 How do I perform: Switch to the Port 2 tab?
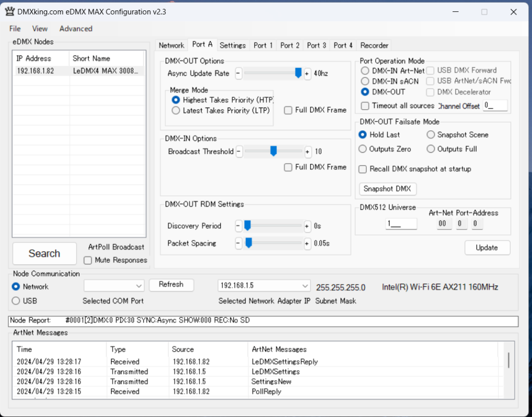290,45
